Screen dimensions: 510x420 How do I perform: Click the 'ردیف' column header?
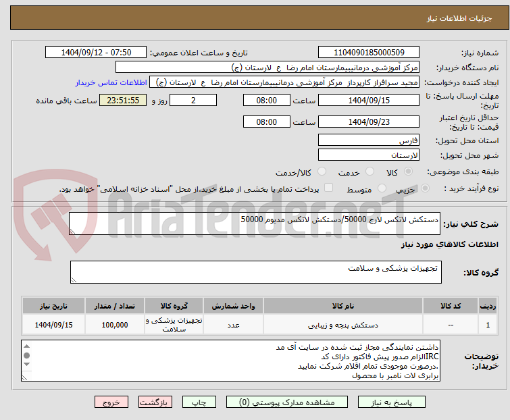[488, 306]
